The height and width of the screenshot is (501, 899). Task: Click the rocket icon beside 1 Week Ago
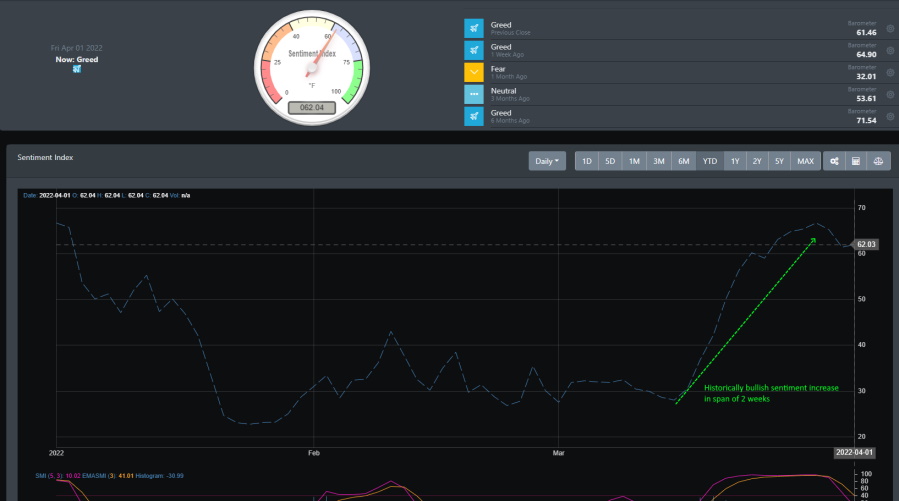pos(474,50)
